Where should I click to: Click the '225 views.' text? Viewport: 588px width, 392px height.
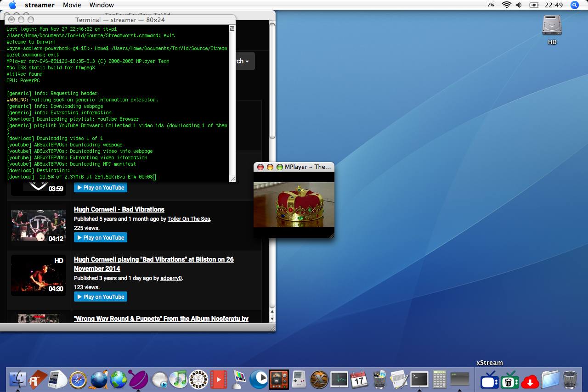(87, 228)
